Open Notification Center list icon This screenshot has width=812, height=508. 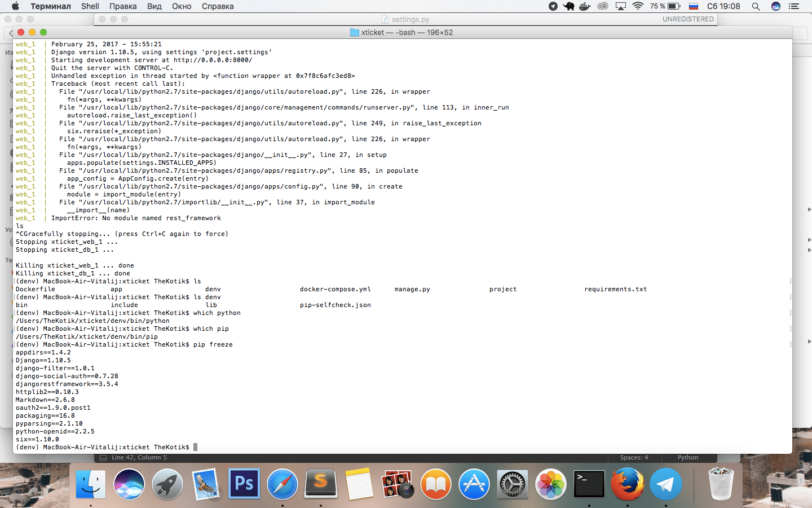tap(794, 6)
